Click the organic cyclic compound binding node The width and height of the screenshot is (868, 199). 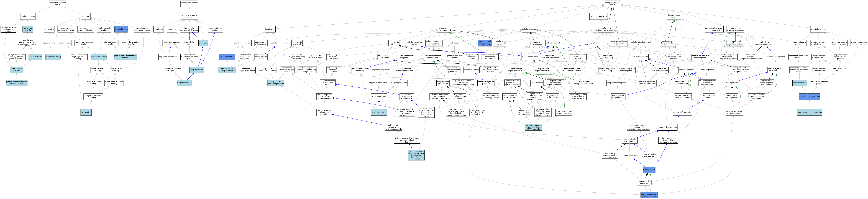[x=86, y=29]
